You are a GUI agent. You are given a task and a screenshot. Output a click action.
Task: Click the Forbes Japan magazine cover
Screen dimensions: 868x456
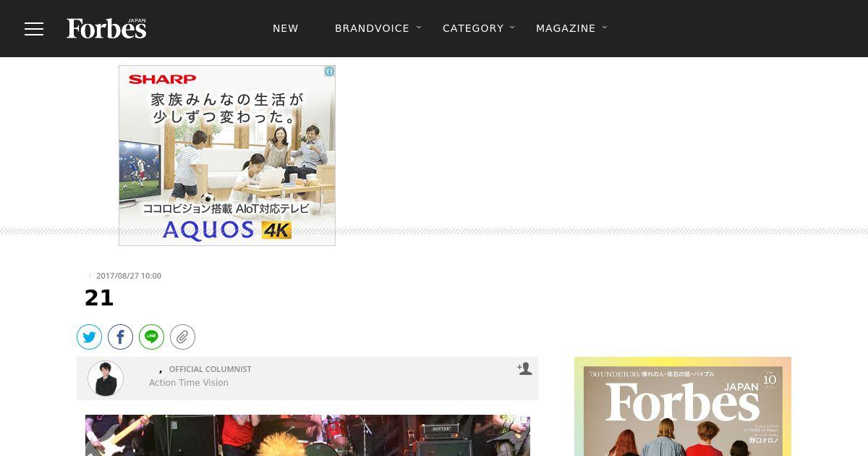pyautogui.click(x=683, y=406)
